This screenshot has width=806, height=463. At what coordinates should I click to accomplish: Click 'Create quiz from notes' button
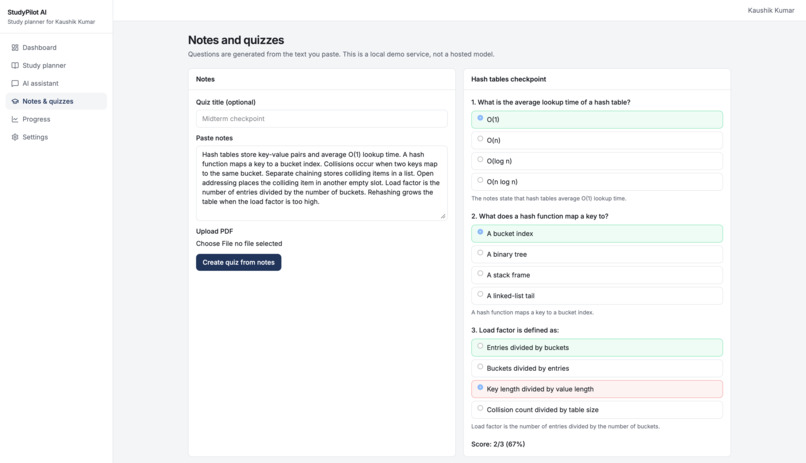(239, 262)
